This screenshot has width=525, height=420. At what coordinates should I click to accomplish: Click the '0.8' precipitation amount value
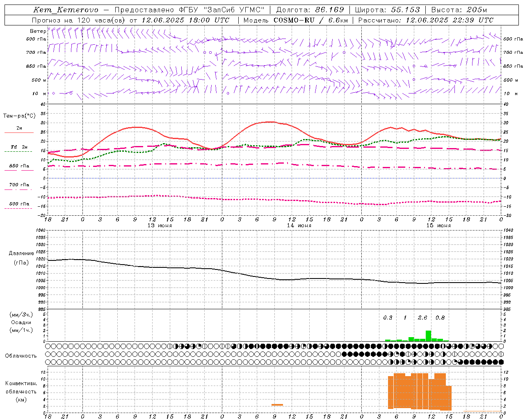click(440, 318)
